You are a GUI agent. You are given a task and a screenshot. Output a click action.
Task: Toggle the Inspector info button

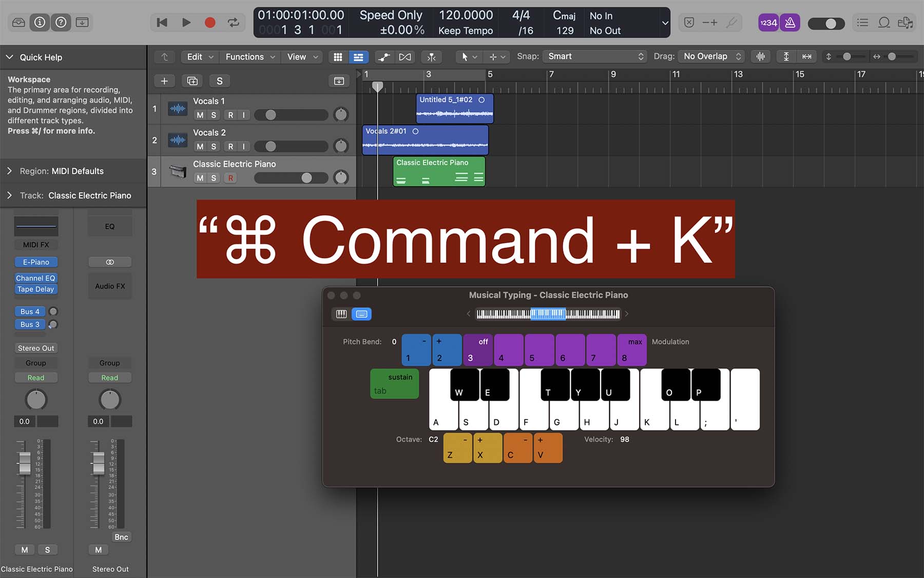[x=40, y=23]
